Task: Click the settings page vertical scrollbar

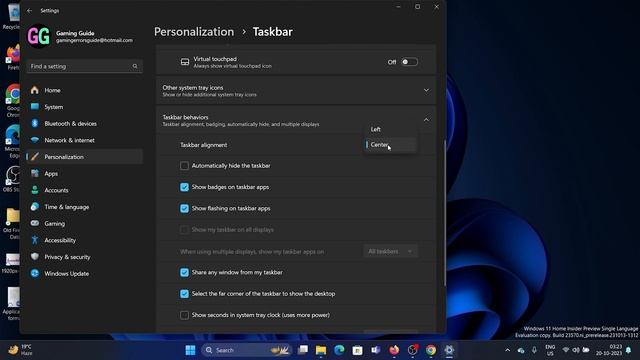Action: pos(444,212)
